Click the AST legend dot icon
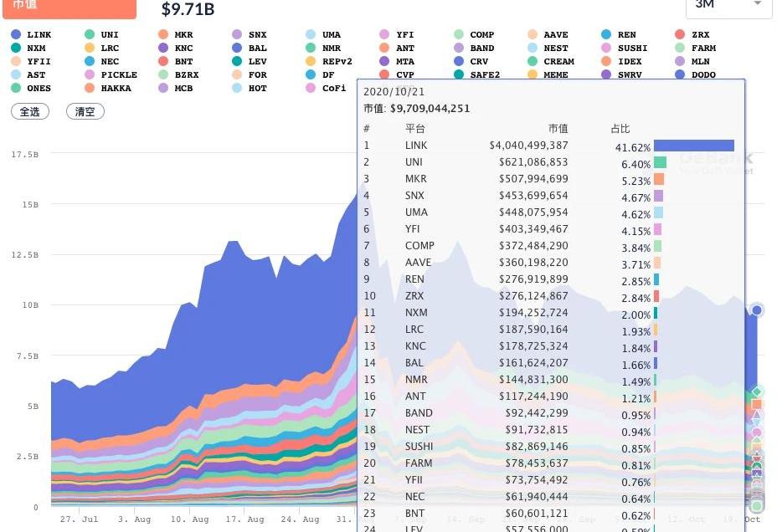782x532 pixels. coord(16,75)
